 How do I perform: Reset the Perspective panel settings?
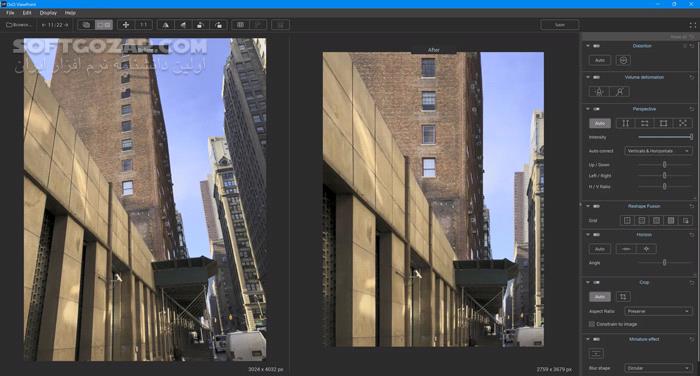click(692, 109)
